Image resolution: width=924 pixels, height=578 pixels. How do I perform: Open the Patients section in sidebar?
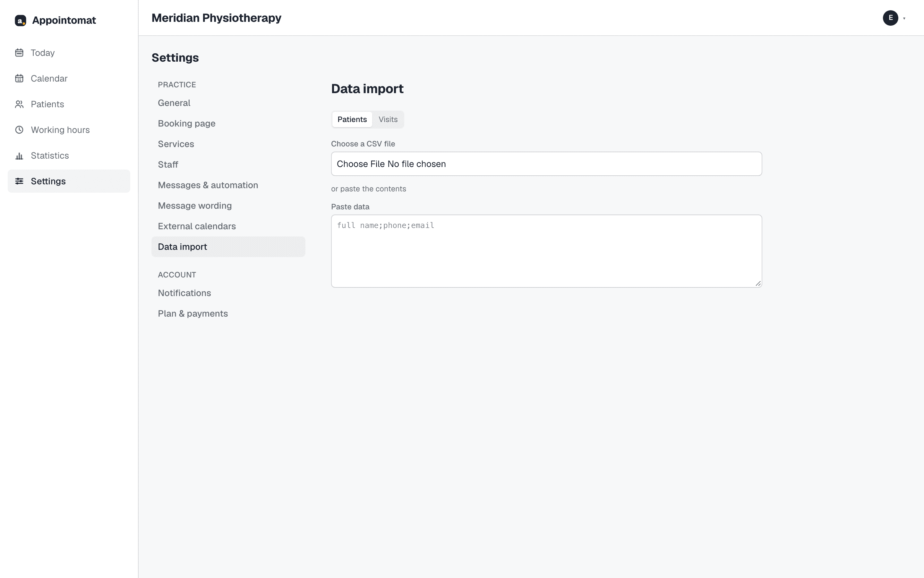[x=69, y=104]
